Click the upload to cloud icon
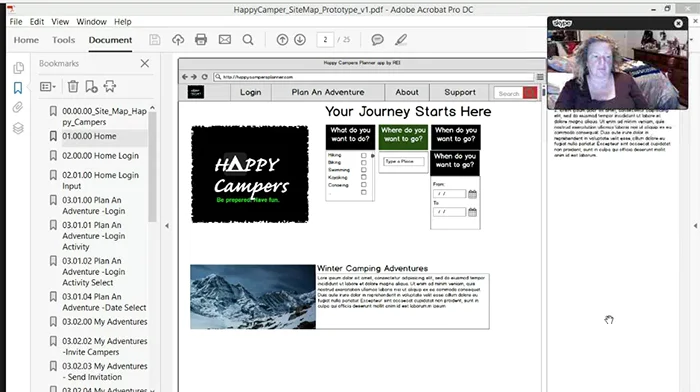700x392 pixels. point(178,40)
